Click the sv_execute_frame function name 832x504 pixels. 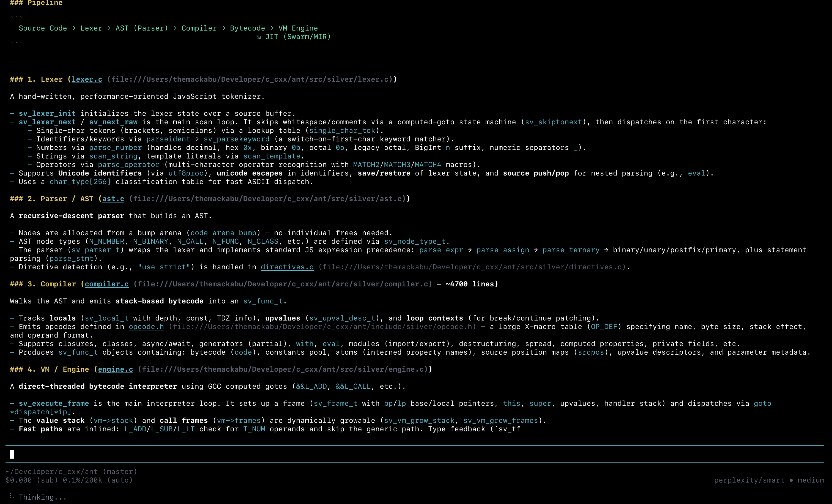(x=54, y=403)
